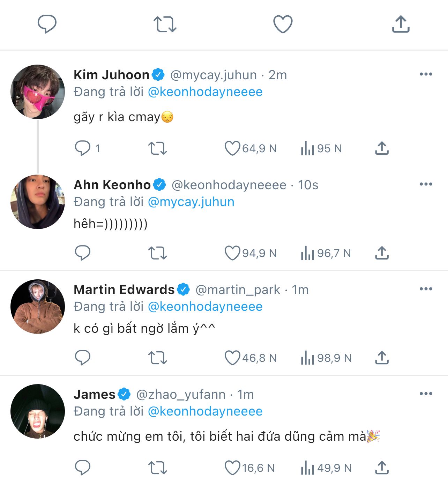This screenshot has height=484, width=448.
Task: Like Ahn Keonho's tweet
Action: click(x=232, y=253)
